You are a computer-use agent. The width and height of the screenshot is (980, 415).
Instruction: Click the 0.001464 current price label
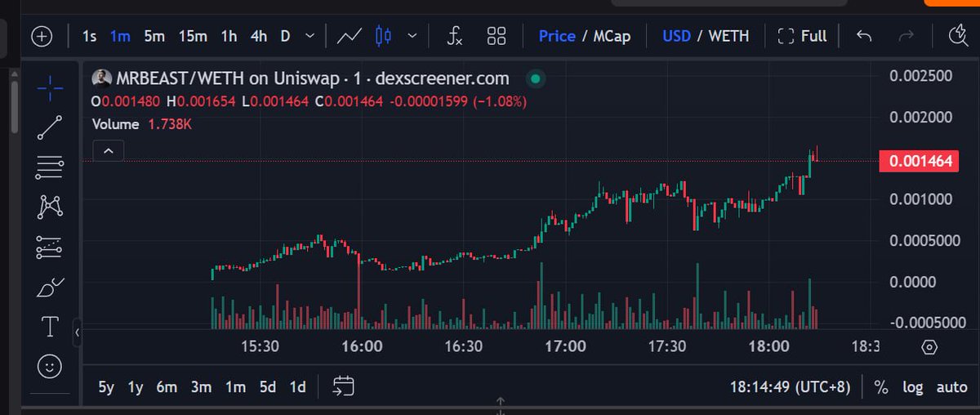pyautogui.click(x=919, y=161)
